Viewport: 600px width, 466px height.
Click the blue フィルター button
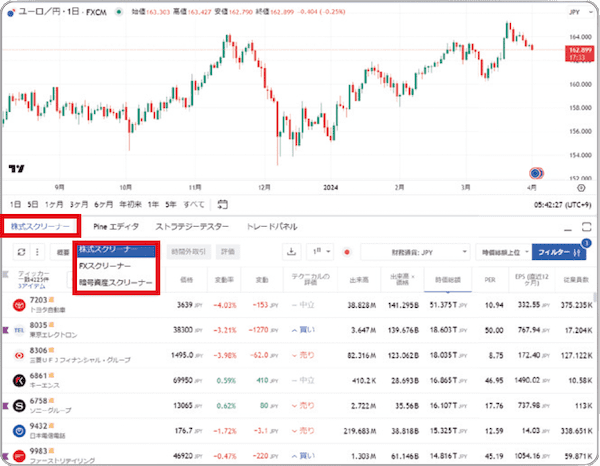pyautogui.click(x=559, y=252)
